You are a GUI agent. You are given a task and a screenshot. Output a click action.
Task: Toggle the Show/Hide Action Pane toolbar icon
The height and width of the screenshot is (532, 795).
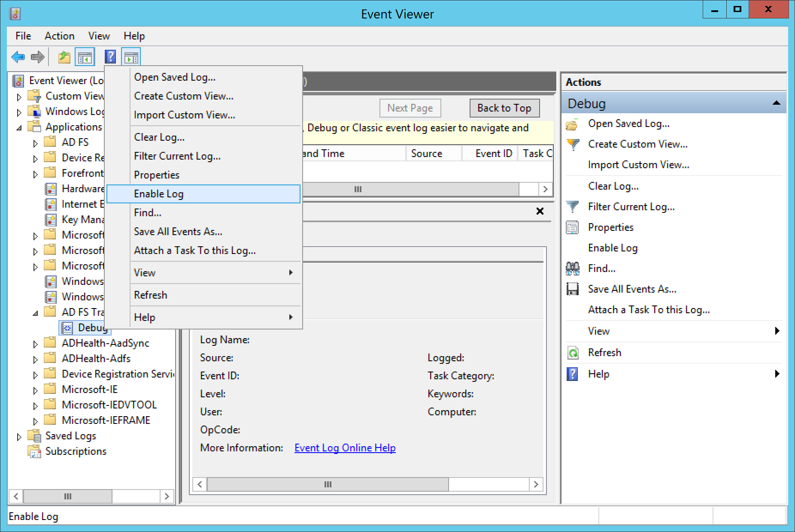[x=131, y=57]
